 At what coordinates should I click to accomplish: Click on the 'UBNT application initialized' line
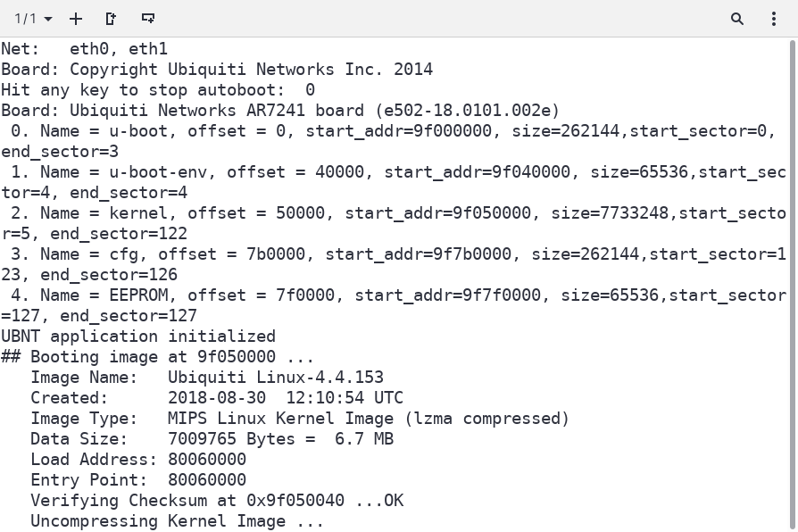[138, 337]
